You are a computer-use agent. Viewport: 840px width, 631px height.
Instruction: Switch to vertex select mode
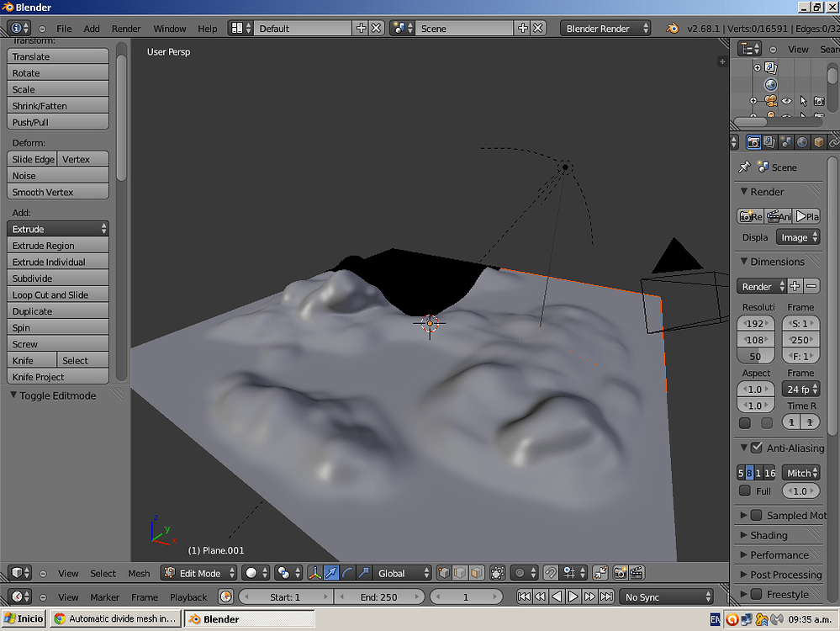(444, 573)
